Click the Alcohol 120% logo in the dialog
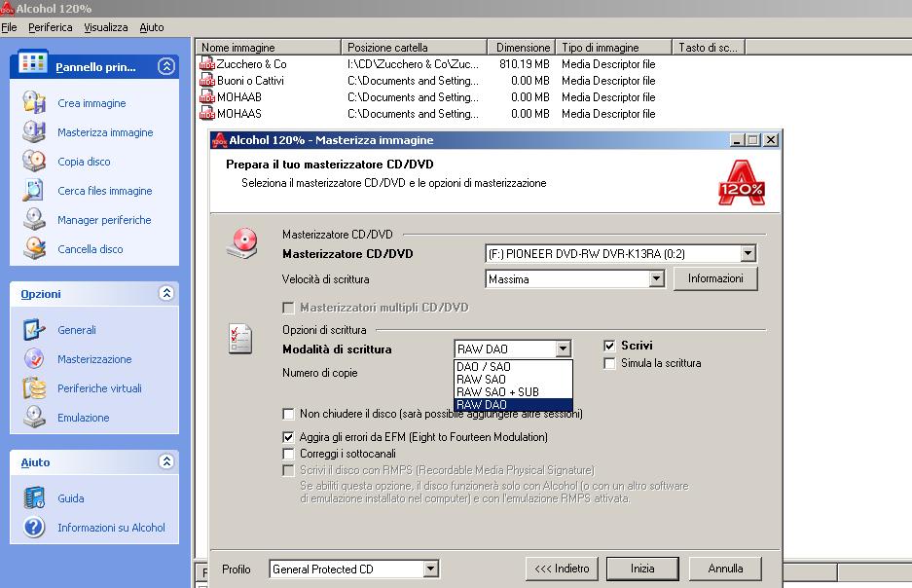The width and height of the screenshot is (912, 588). coord(742,183)
